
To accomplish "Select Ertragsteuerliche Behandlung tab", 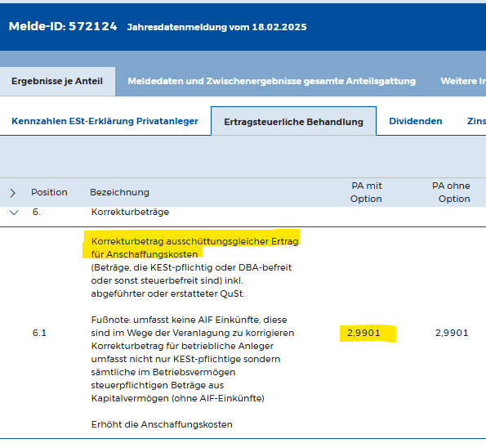I will click(x=293, y=122).
